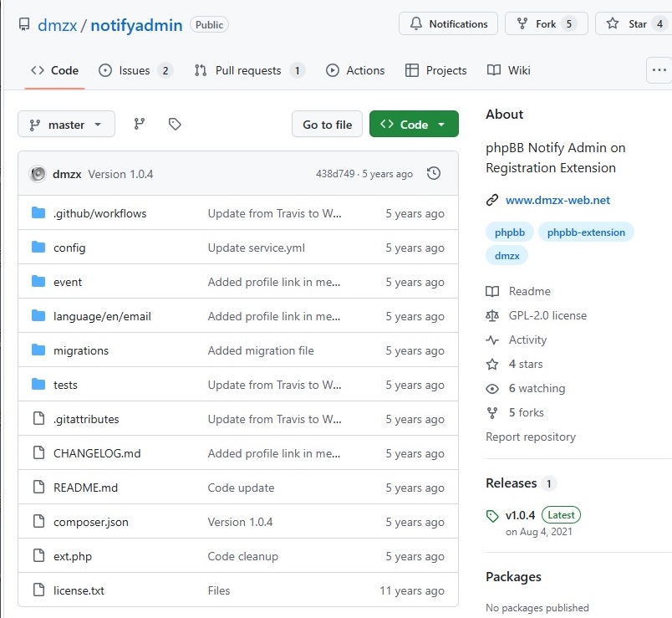Image resolution: width=672 pixels, height=618 pixels.
Task: Click the ext.php file icon
Action: coord(38,556)
